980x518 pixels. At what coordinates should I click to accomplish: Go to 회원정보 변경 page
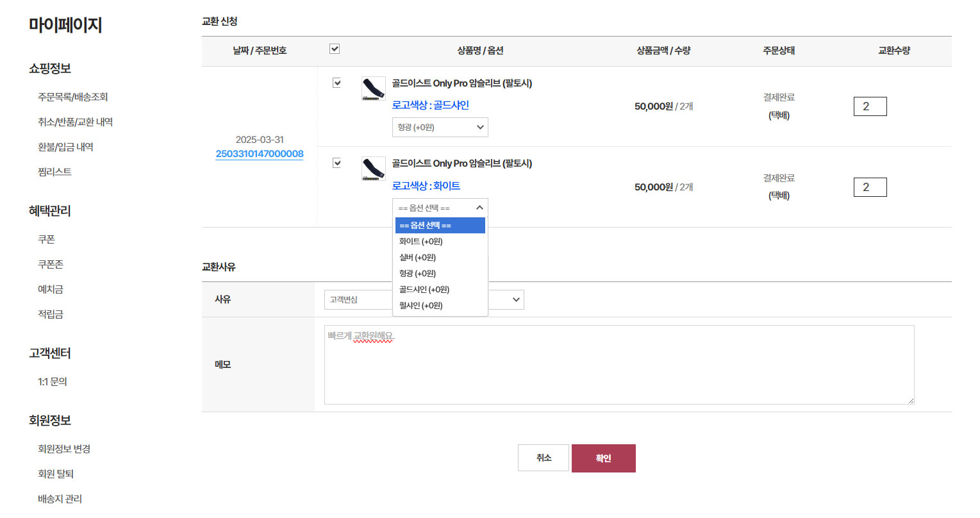(64, 449)
